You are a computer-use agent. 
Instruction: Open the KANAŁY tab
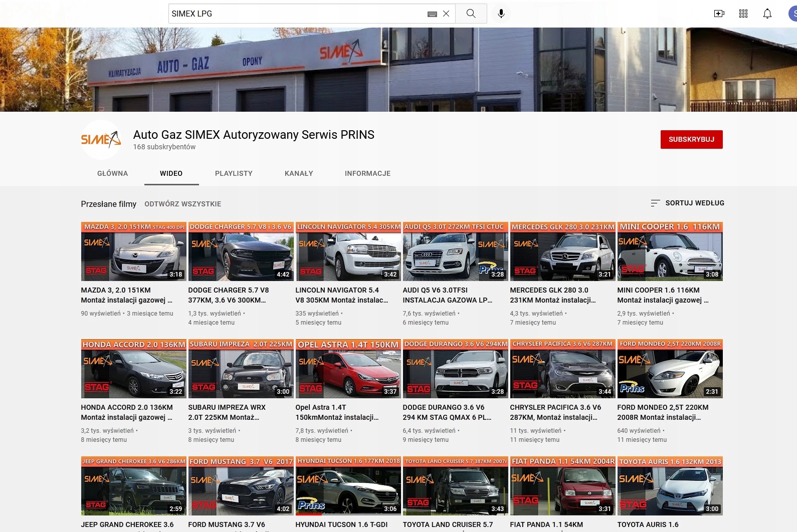click(299, 173)
